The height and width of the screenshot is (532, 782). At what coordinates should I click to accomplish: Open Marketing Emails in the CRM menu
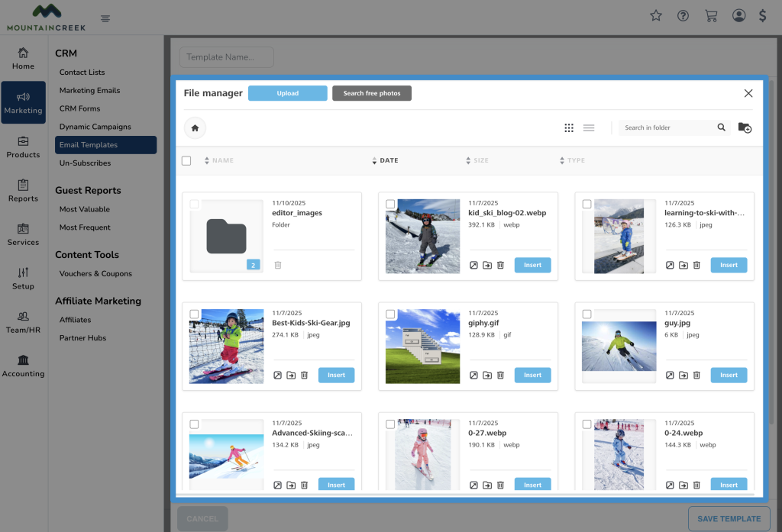[89, 90]
